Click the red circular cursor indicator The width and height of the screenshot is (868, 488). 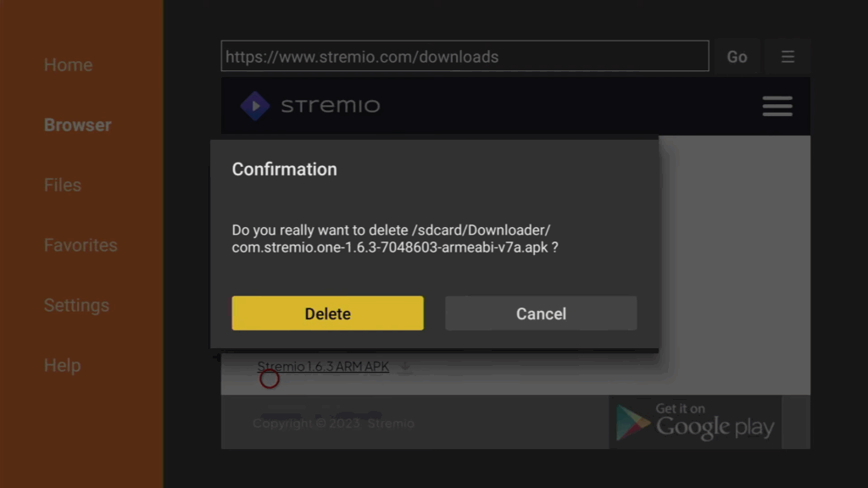270,379
